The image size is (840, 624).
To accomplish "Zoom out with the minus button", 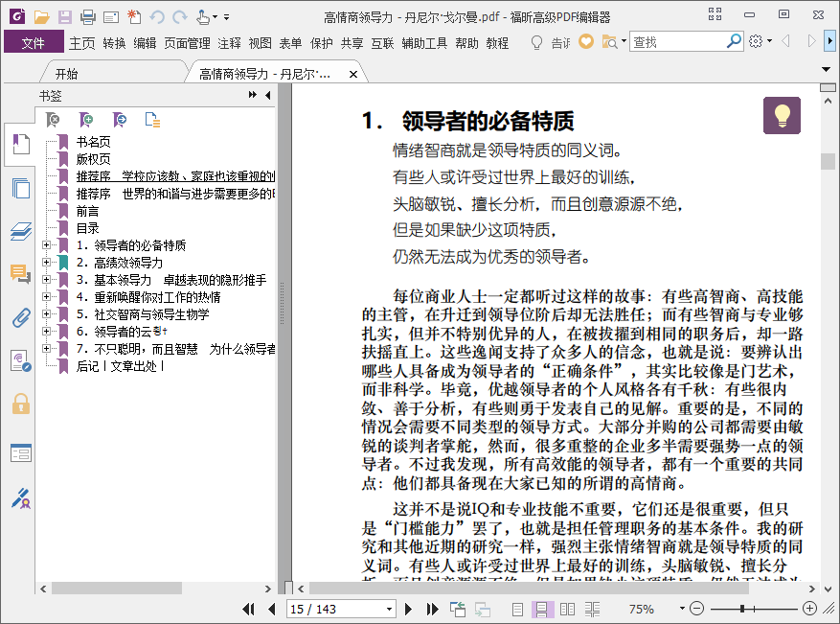I will coord(696,609).
